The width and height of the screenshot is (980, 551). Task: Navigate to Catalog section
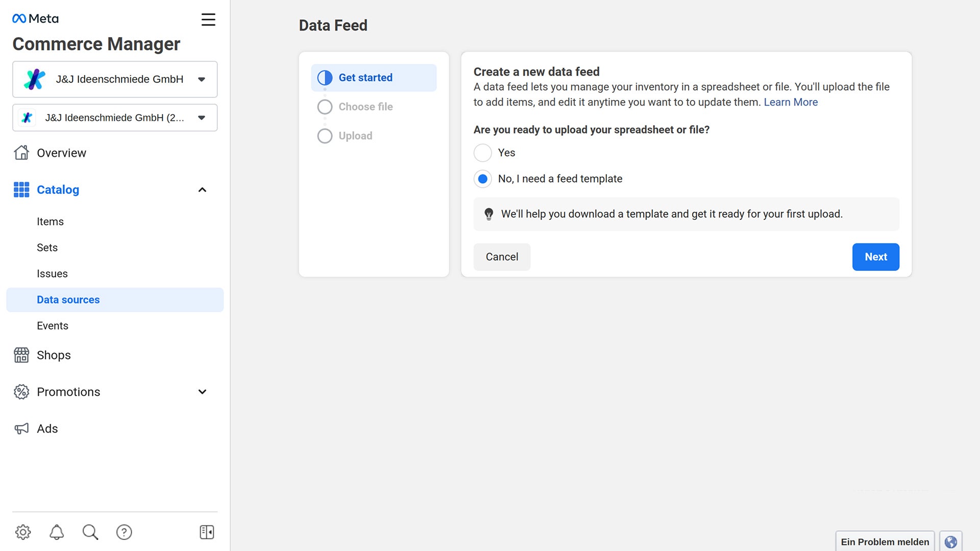pyautogui.click(x=58, y=189)
